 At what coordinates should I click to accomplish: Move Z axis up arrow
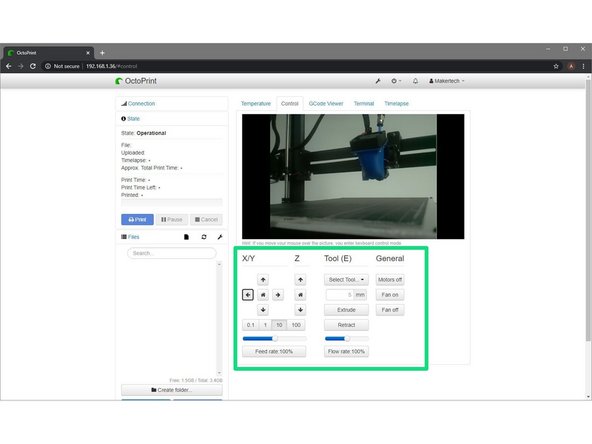point(300,280)
